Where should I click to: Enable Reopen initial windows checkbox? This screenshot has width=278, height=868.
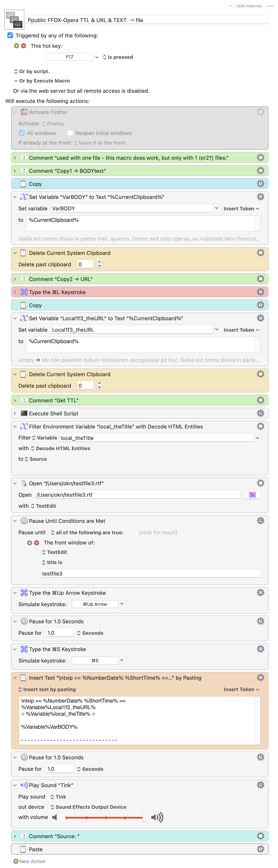point(70,133)
